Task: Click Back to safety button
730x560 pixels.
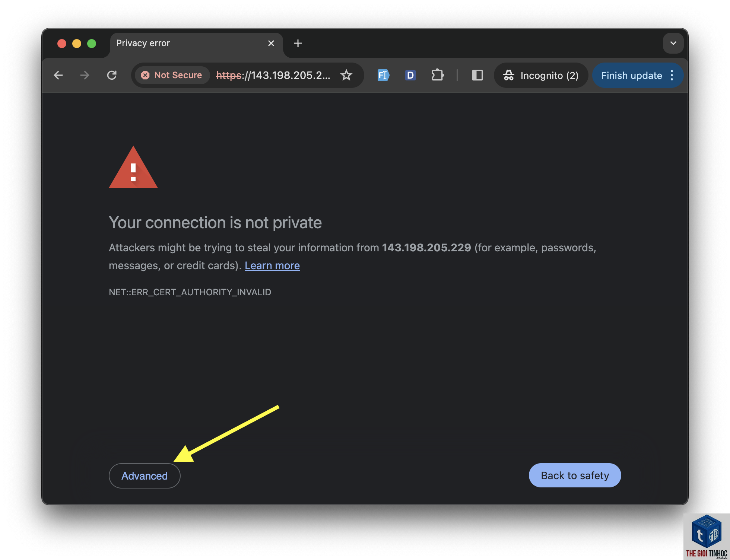Action: click(575, 475)
